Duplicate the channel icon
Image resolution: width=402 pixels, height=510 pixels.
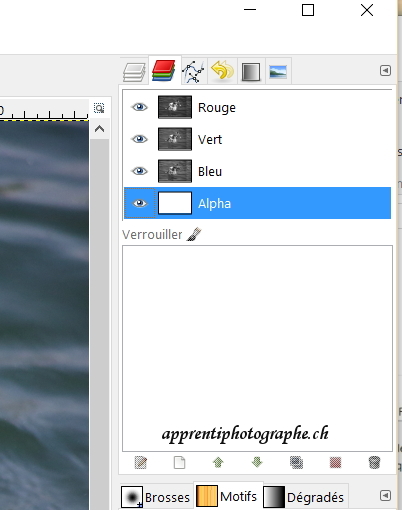point(296,462)
